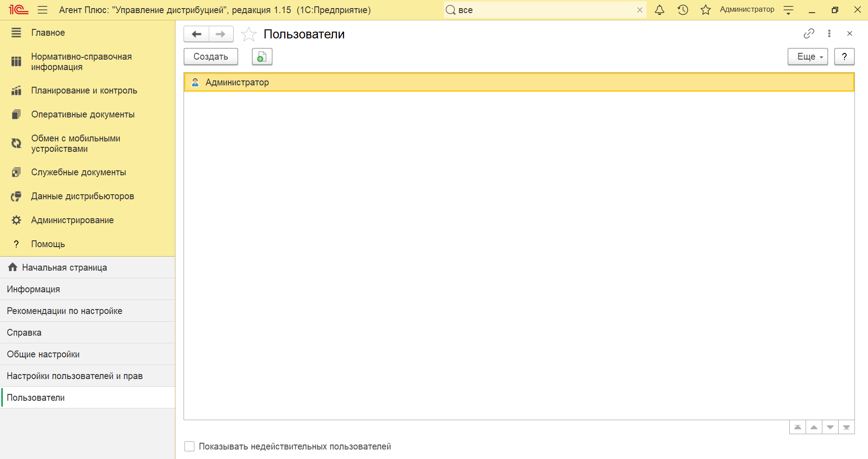
Task: Move up one row arrow button
Action: 814,427
